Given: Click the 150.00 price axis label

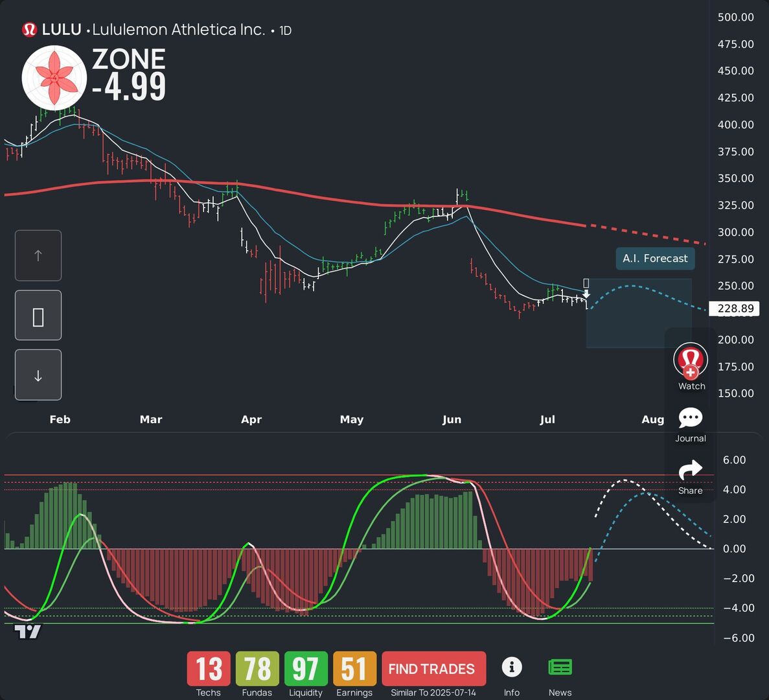Looking at the screenshot, I should click(736, 393).
